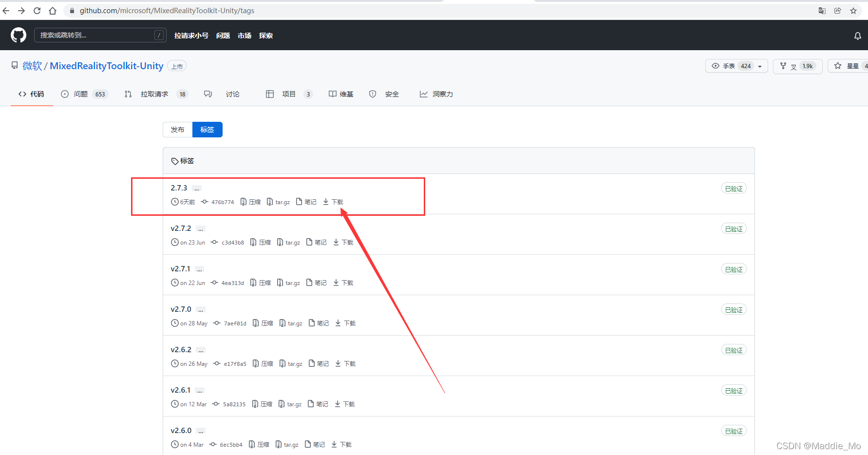Open commit 5a82135
868x455 pixels.
pos(229,404)
